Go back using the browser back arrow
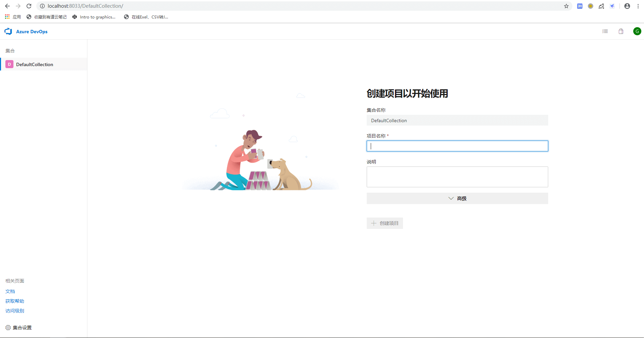644x338 pixels. [x=7, y=6]
